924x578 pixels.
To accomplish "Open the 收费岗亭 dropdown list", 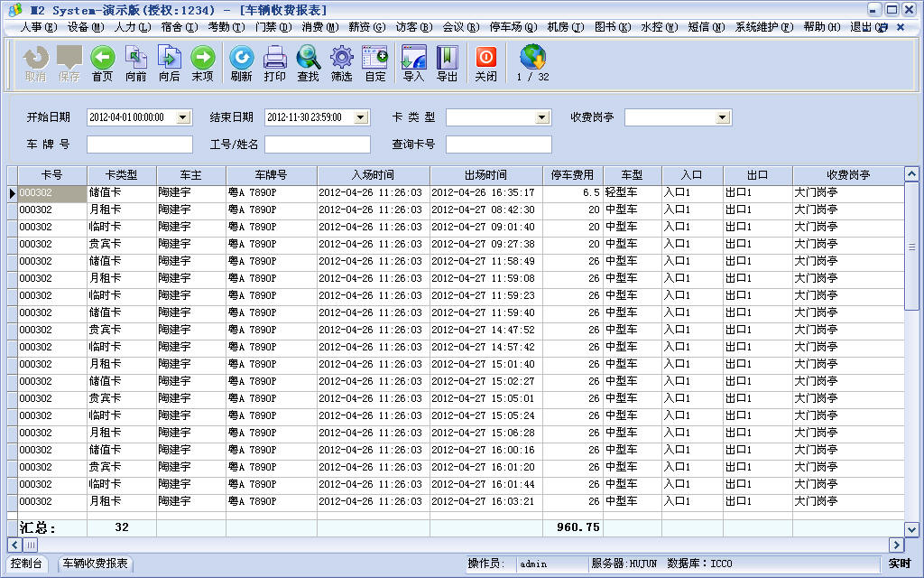I will (722, 117).
